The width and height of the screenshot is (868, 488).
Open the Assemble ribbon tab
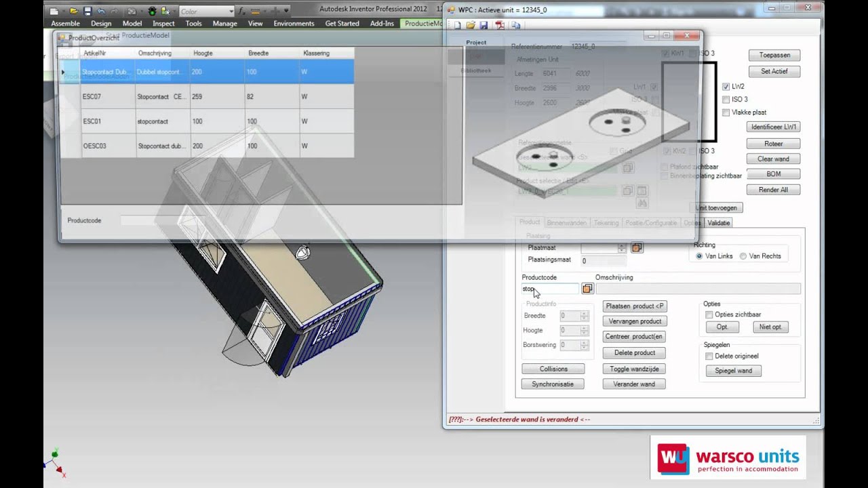(x=65, y=23)
